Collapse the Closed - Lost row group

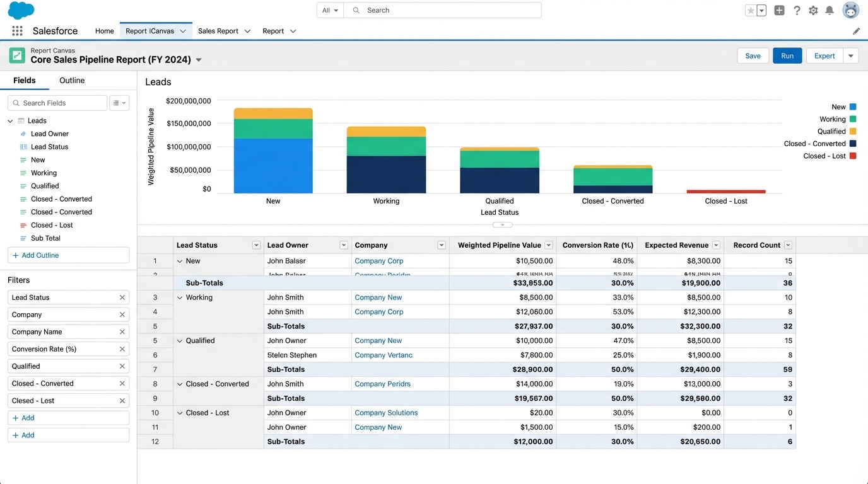pyautogui.click(x=179, y=413)
